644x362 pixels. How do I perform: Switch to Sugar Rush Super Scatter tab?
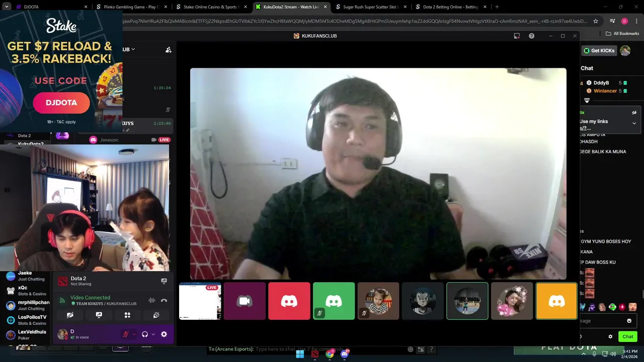point(370,7)
